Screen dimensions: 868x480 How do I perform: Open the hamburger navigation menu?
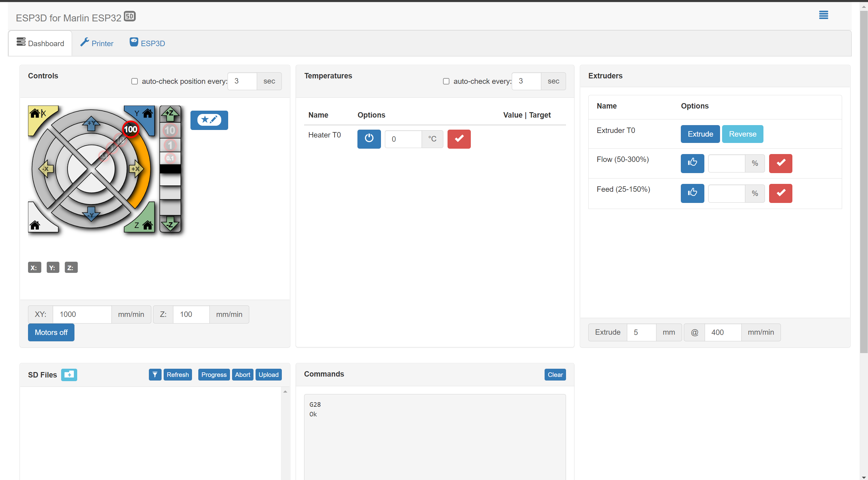[823, 15]
